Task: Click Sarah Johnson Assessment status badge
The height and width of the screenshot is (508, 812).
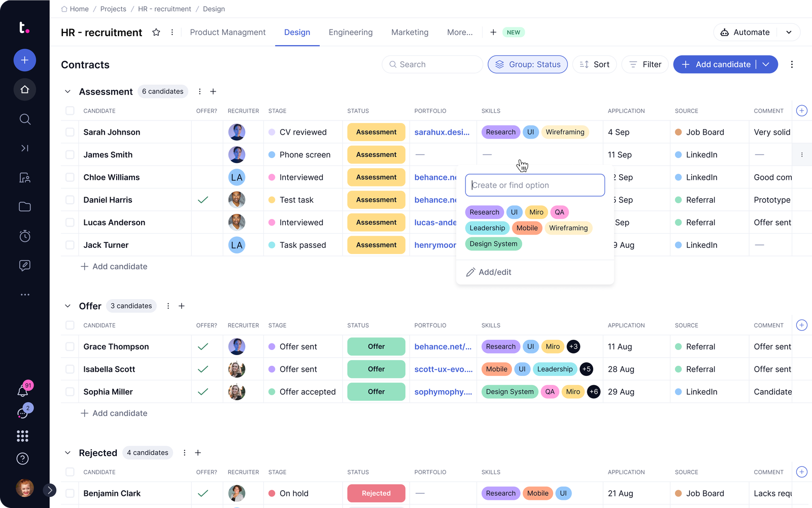Action: 377,132
